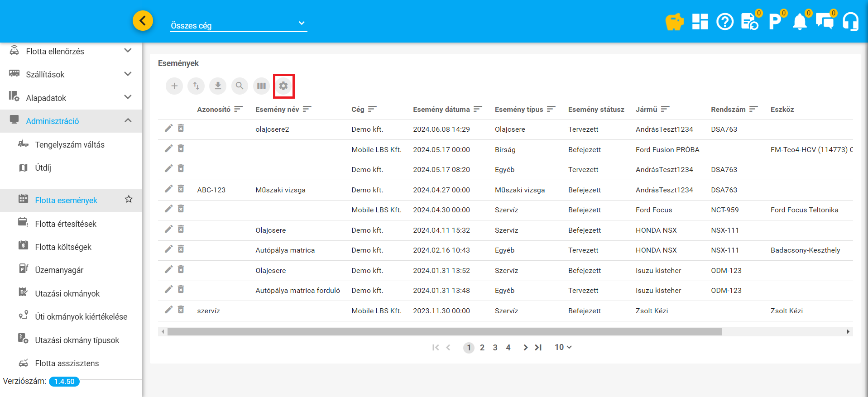Image resolution: width=868 pixels, height=397 pixels.
Task: Select Üzemanyagár in the sidebar
Action: coord(59,270)
